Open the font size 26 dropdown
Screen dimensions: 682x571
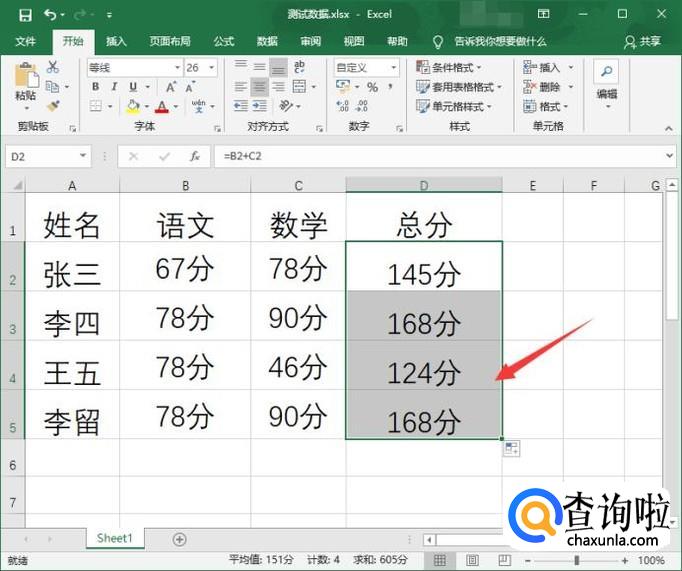[212, 67]
